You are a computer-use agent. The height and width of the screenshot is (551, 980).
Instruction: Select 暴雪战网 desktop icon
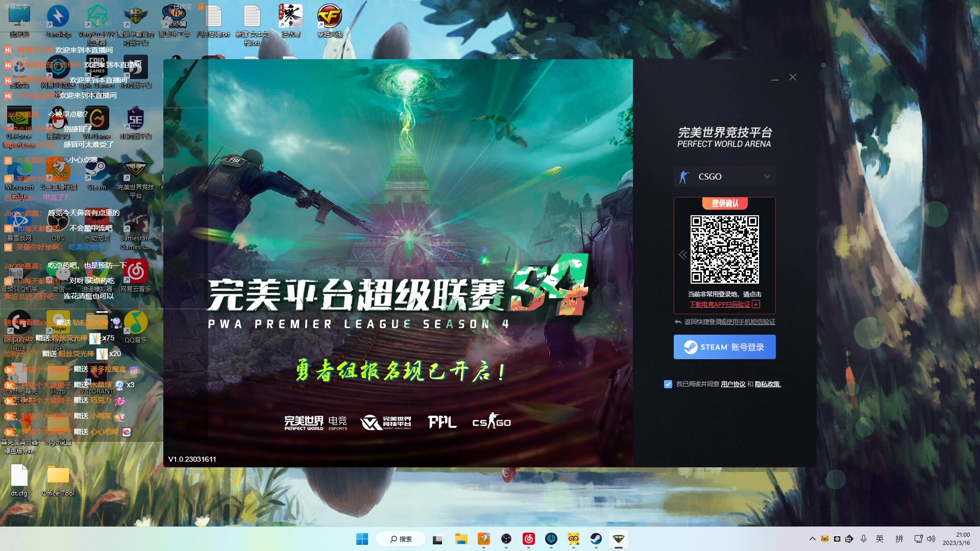tap(19, 226)
